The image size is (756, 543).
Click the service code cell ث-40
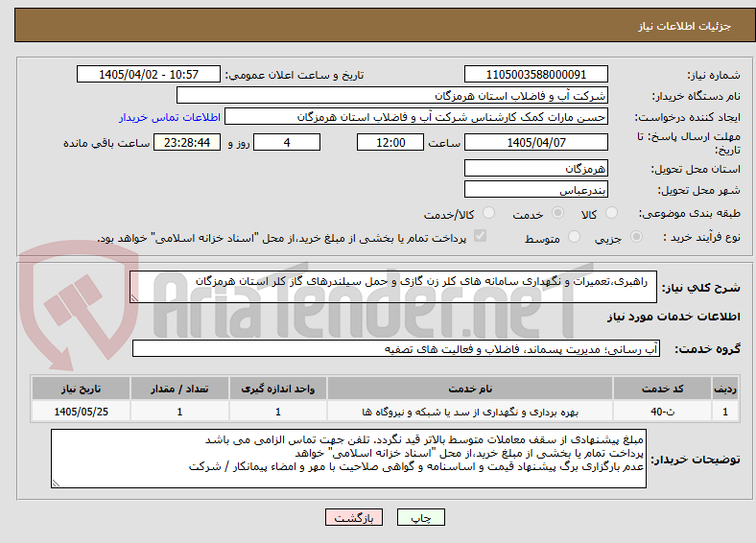coord(663,412)
